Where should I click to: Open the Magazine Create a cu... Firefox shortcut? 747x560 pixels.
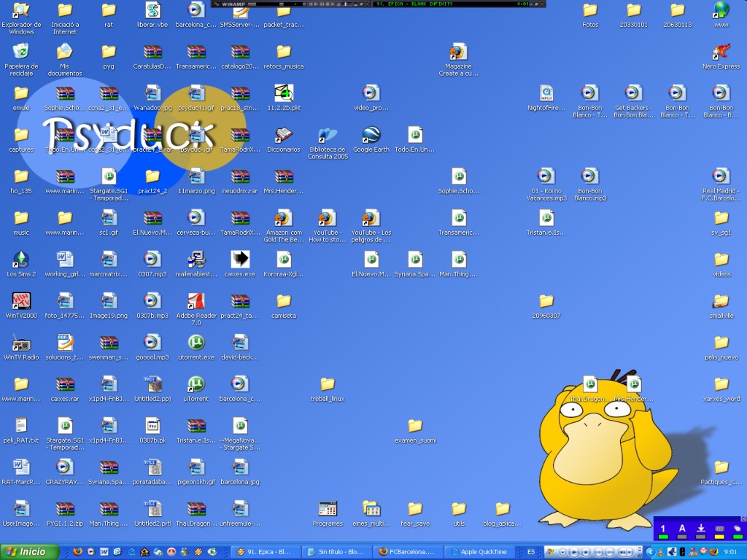coord(458,60)
